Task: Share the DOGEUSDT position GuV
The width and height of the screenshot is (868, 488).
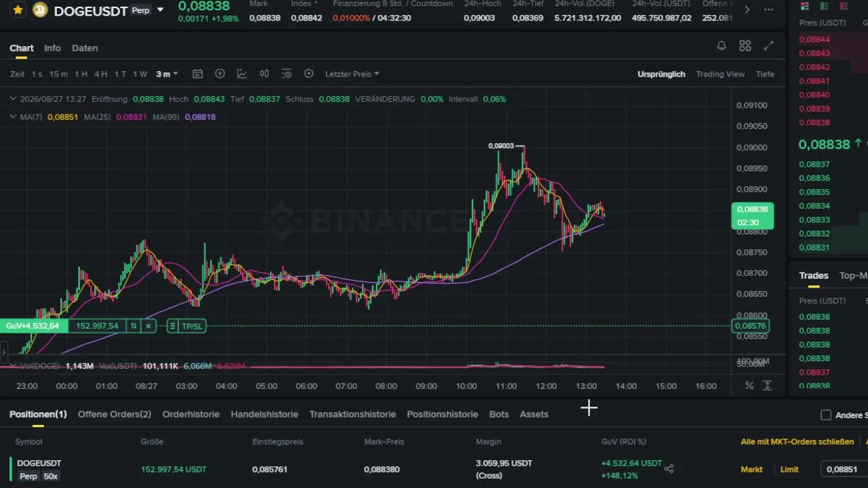Action: 669,468
